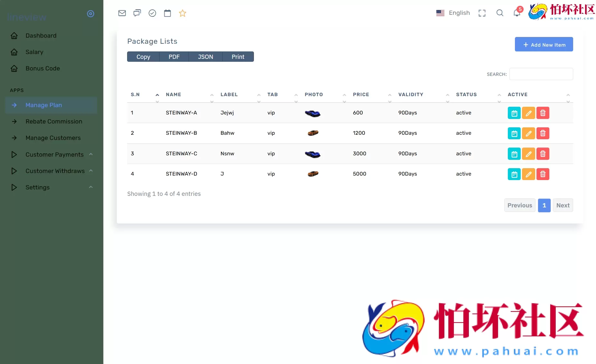The height and width of the screenshot is (364, 596).
Task: View details of STEINWAY-C with cyan icon
Action: (x=514, y=154)
